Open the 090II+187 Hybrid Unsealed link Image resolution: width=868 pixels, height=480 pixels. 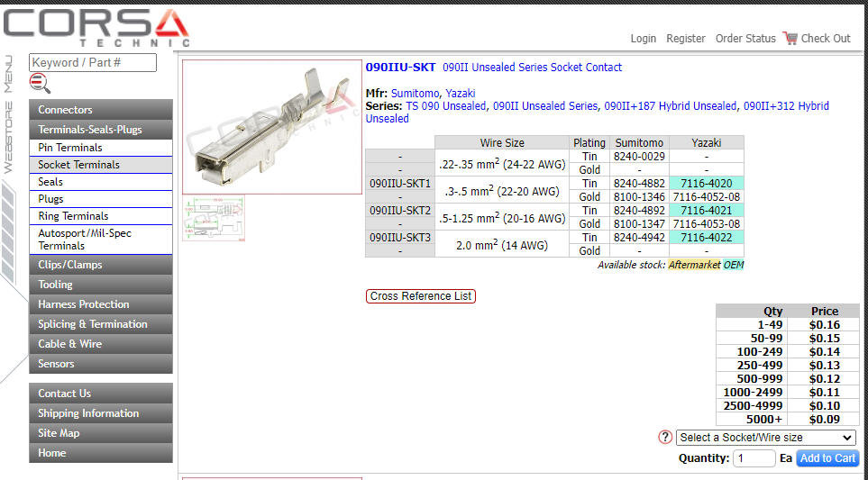tap(671, 106)
